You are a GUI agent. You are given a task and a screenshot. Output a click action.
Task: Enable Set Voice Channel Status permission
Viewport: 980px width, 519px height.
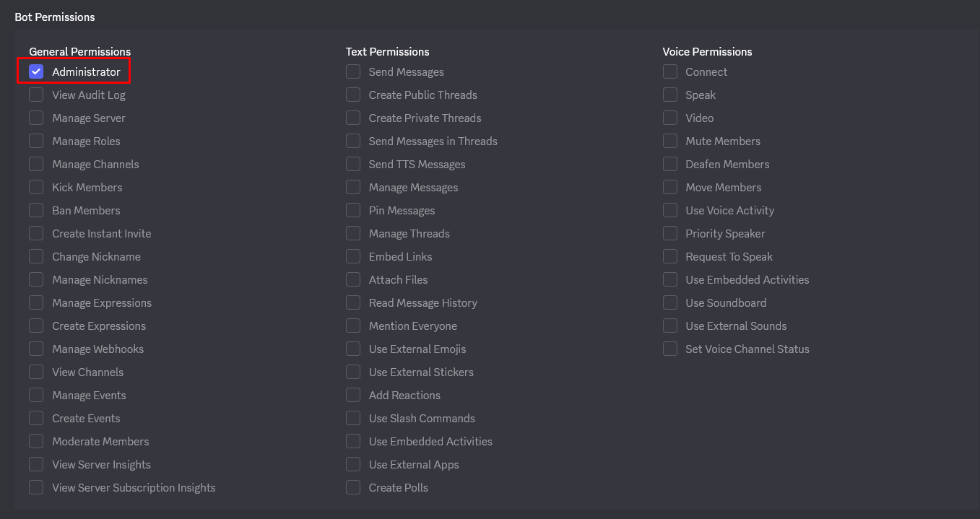click(670, 349)
